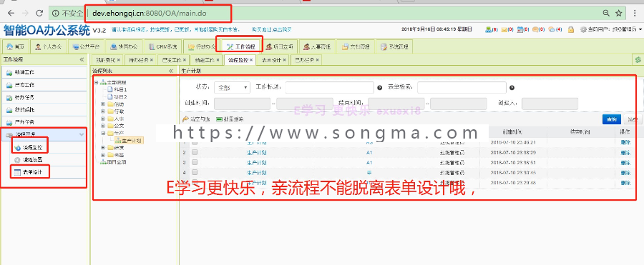Open 待办任务 in the sidebar
Screen dimensions: 644x265
click(44, 98)
